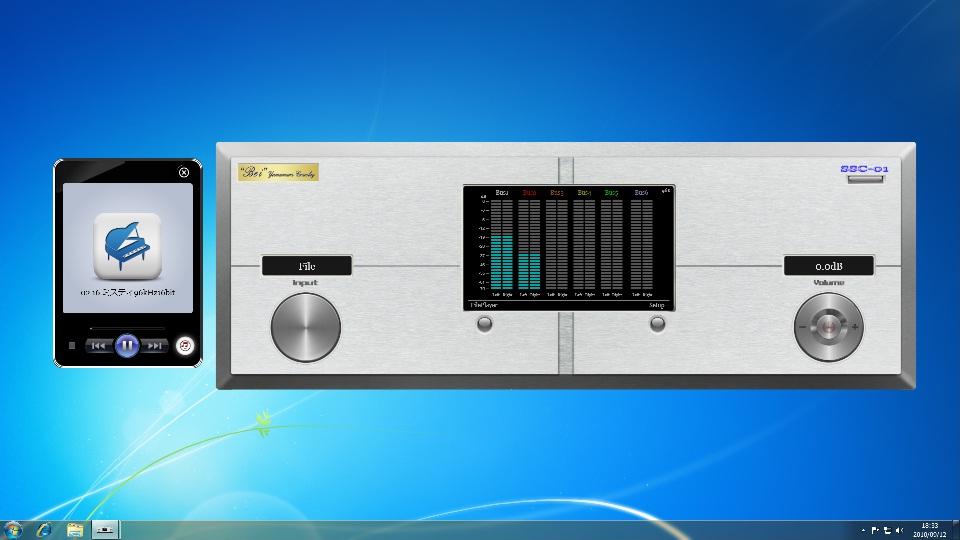This screenshot has height=540, width=960.
Task: Close the mini player window
Action: coord(184,172)
